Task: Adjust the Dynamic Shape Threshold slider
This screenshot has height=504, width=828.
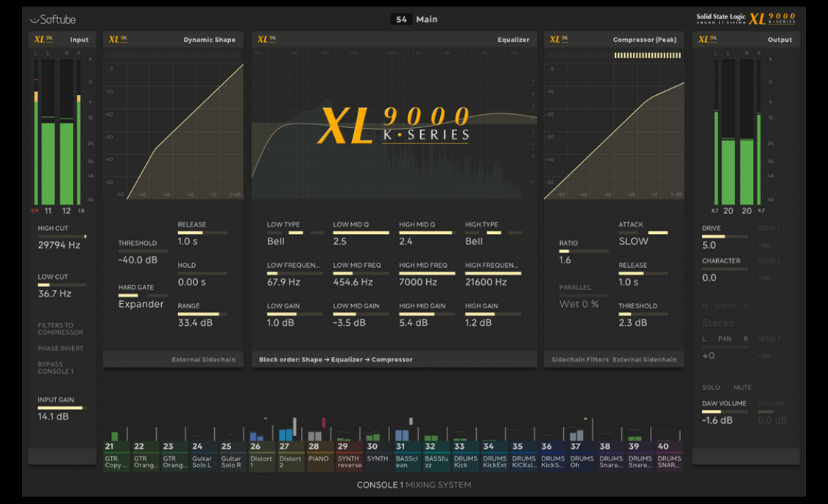Action: [x=143, y=251]
